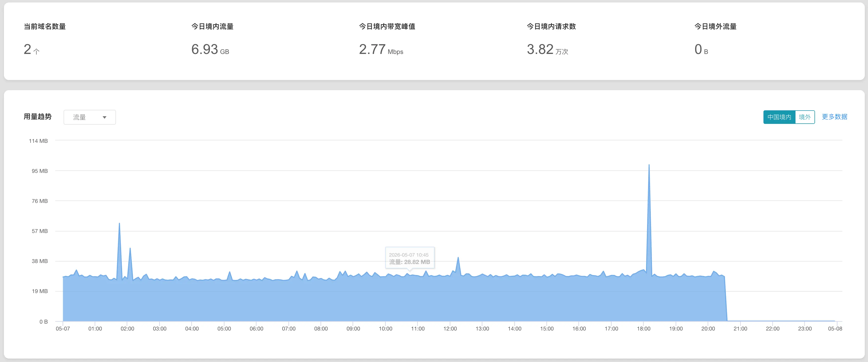Click the 当前域名数量 label
The width and height of the screenshot is (868, 362).
[45, 26]
